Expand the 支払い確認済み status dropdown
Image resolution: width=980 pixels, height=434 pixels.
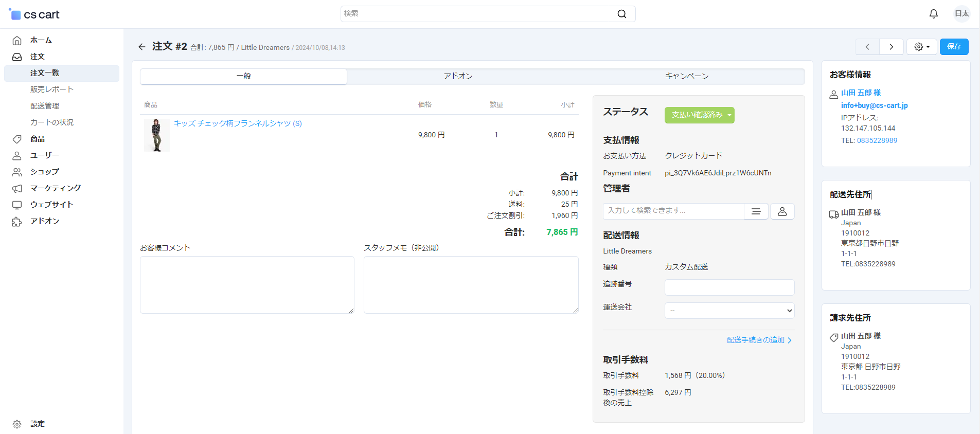[x=699, y=115]
